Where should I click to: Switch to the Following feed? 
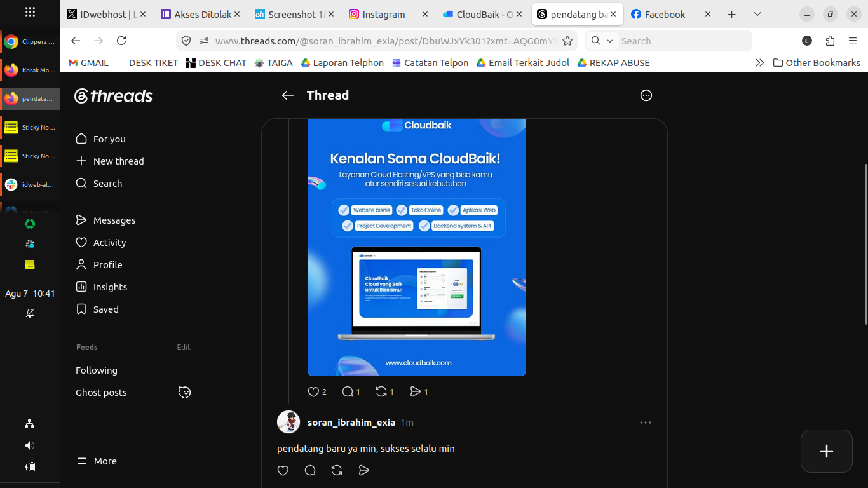97,370
